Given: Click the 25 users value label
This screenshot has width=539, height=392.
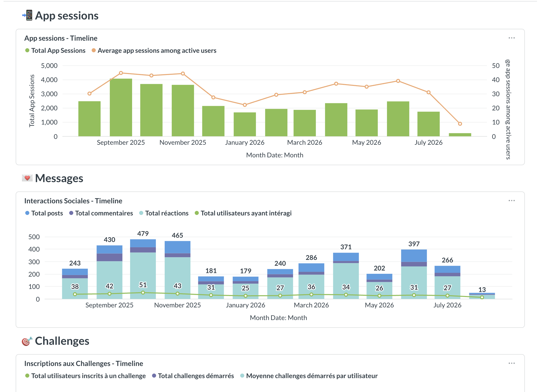Looking at the screenshot, I should tap(246, 288).
